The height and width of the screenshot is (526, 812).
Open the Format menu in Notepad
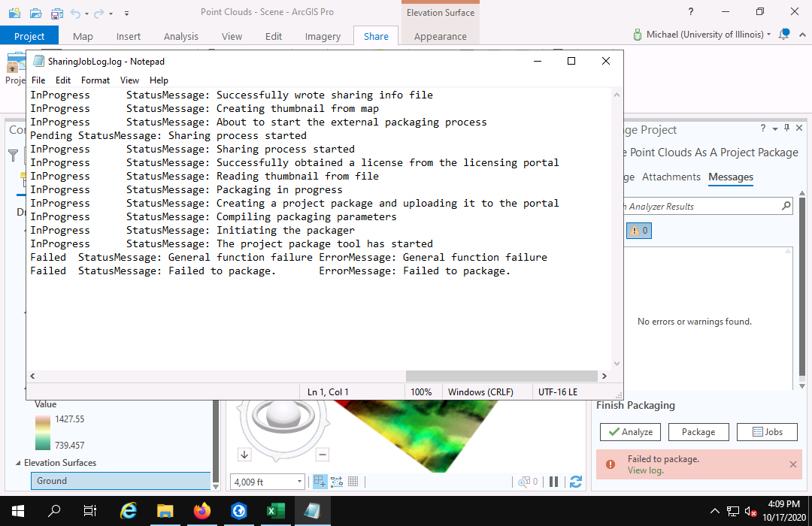95,80
